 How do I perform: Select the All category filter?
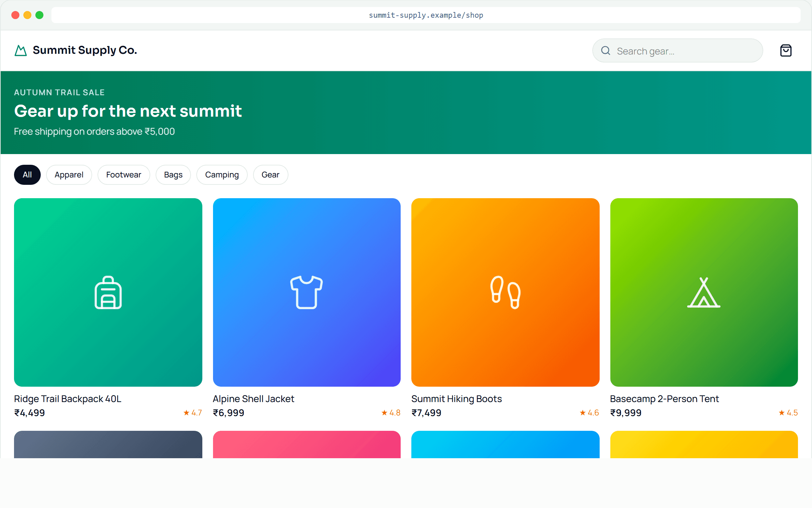point(27,175)
